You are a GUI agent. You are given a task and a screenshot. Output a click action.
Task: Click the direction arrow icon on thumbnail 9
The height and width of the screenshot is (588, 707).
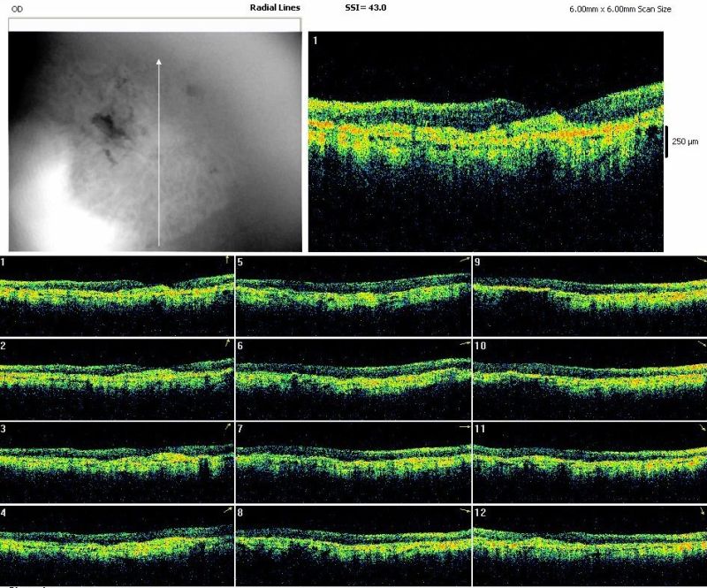point(701,260)
